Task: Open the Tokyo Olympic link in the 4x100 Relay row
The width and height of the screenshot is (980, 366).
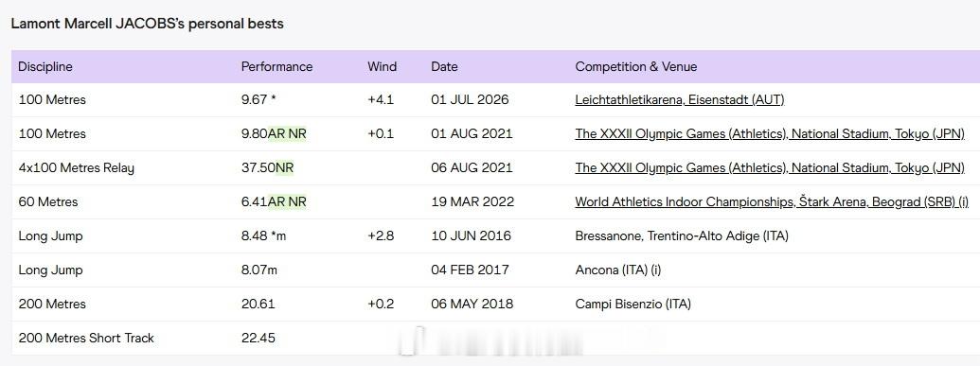Action: 770,168
